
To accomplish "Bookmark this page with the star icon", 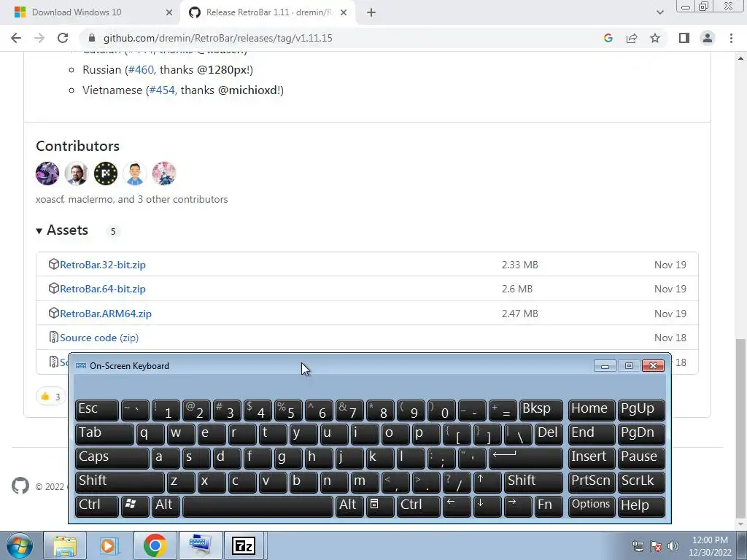I will tap(655, 38).
